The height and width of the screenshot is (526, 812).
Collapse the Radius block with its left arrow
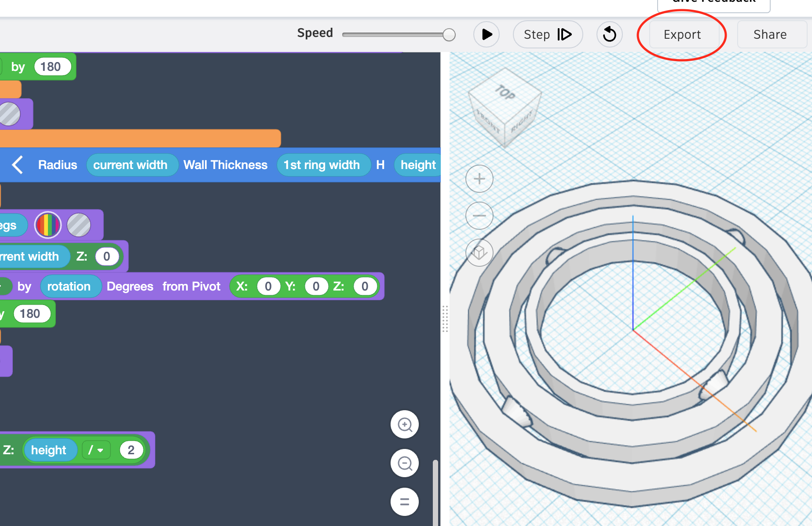tap(17, 165)
